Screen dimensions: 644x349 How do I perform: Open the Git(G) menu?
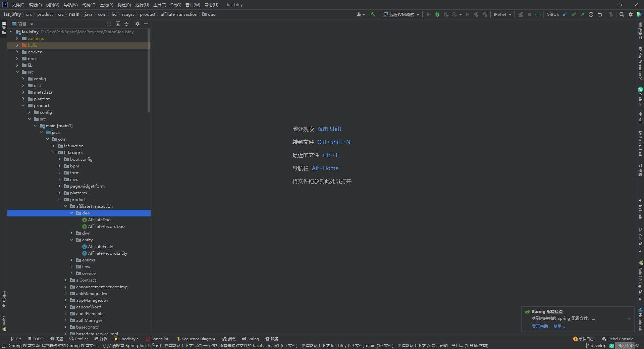[176, 5]
